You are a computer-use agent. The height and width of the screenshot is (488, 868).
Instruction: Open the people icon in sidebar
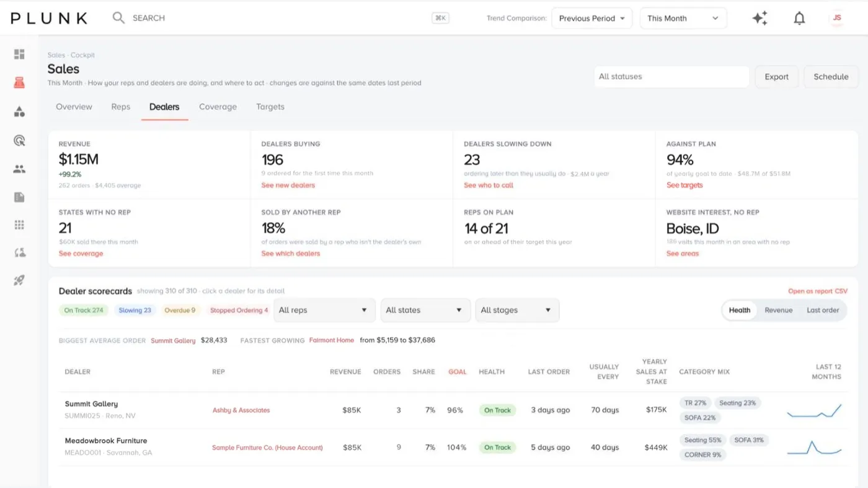tap(19, 169)
